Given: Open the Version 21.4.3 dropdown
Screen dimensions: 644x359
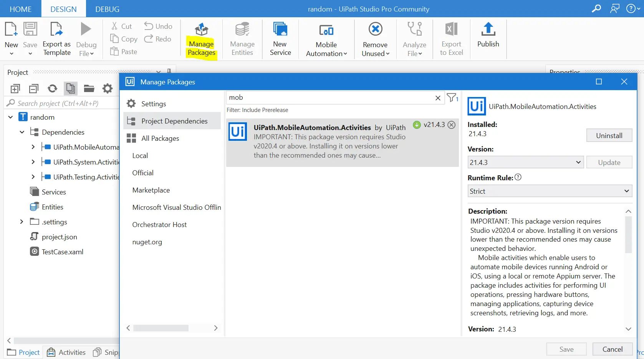Looking at the screenshot, I should [525, 162].
